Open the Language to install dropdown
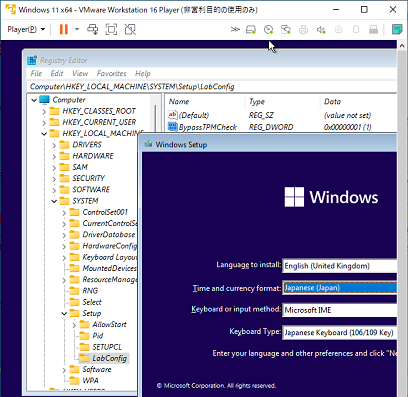Viewport: 408px width, 397px height. pyautogui.click(x=339, y=266)
